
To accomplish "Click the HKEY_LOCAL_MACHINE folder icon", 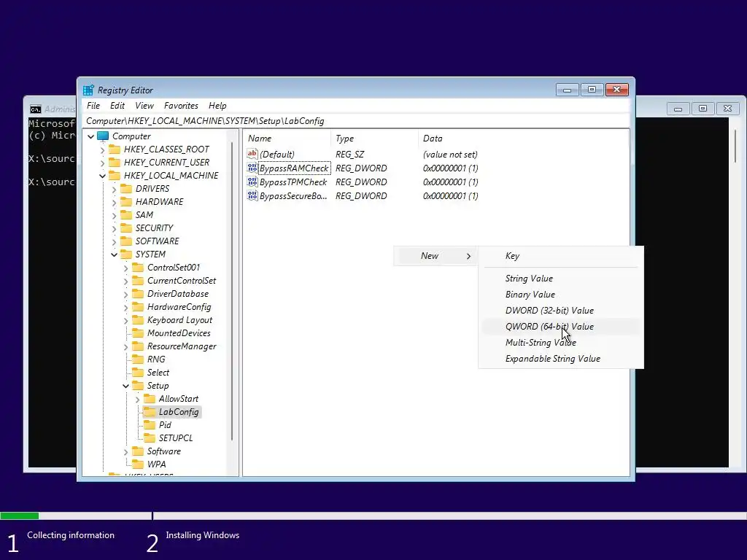I will (x=115, y=176).
